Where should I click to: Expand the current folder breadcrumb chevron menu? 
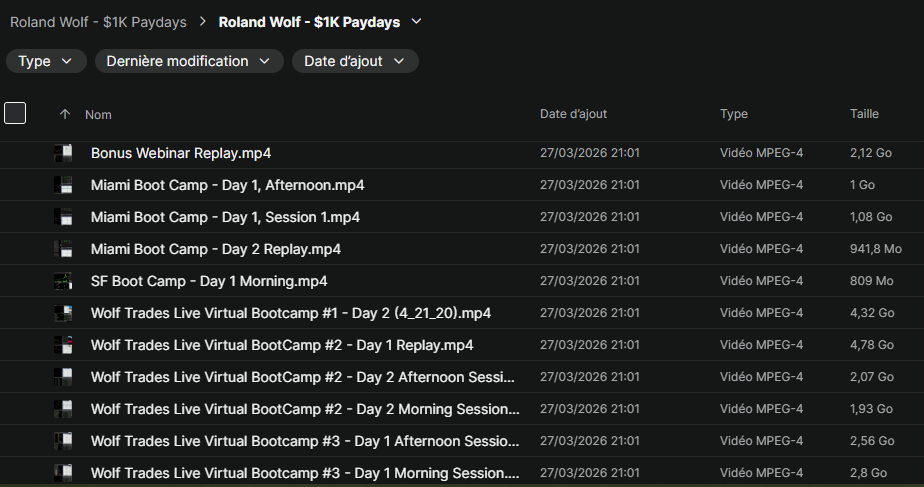click(416, 22)
